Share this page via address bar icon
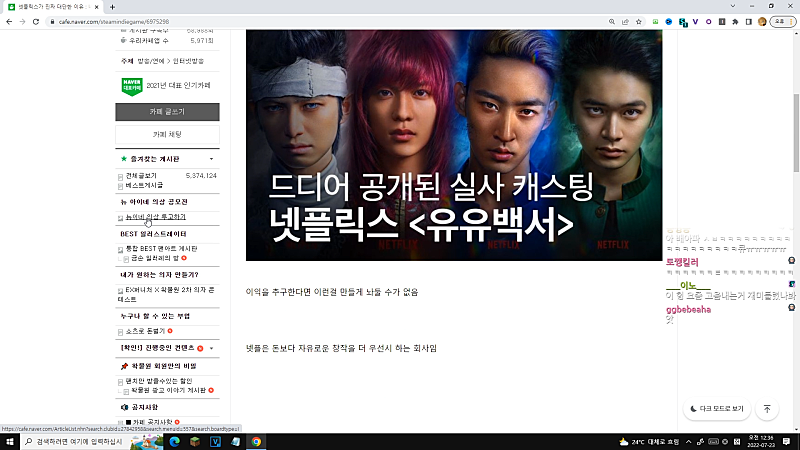This screenshot has height=450, width=800. (625, 22)
